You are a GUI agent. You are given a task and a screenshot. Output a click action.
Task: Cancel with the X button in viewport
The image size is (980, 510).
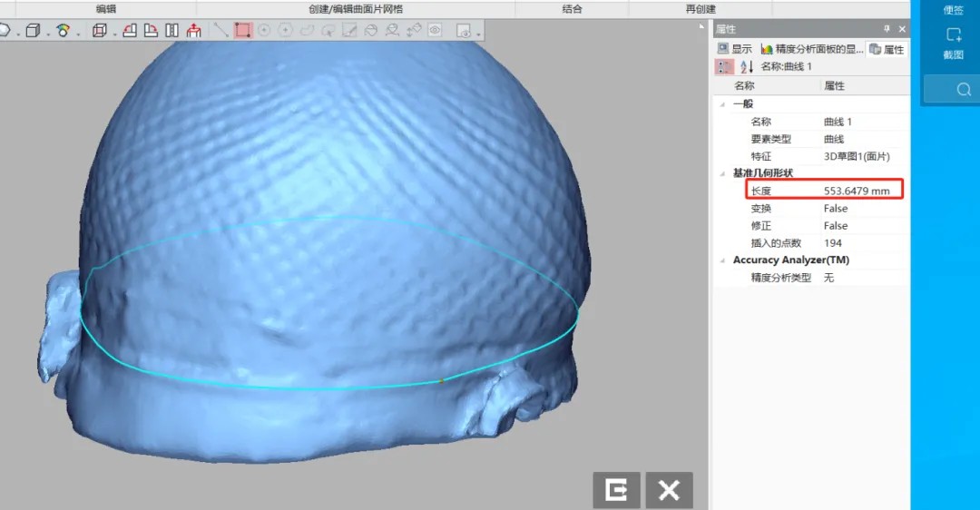pyautogui.click(x=669, y=491)
